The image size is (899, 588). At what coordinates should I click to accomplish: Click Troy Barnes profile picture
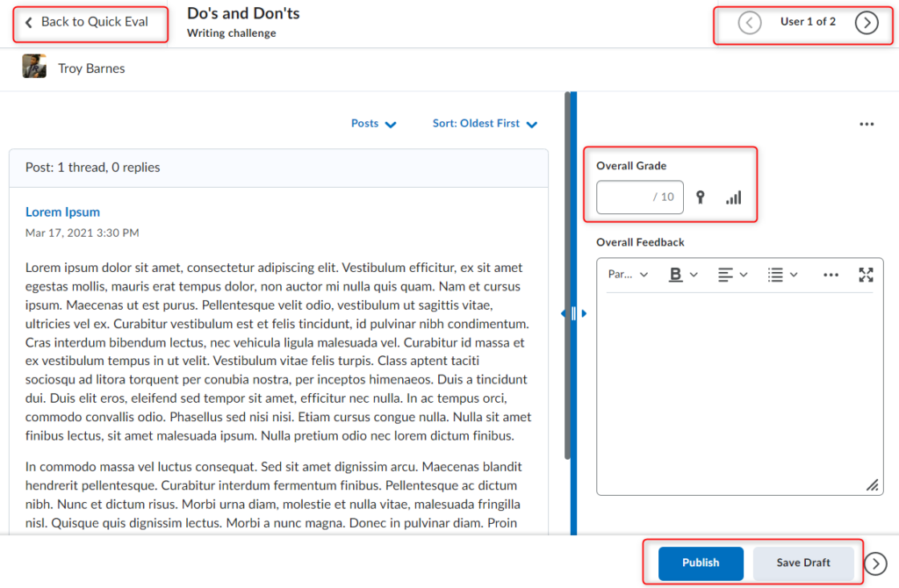point(34,68)
